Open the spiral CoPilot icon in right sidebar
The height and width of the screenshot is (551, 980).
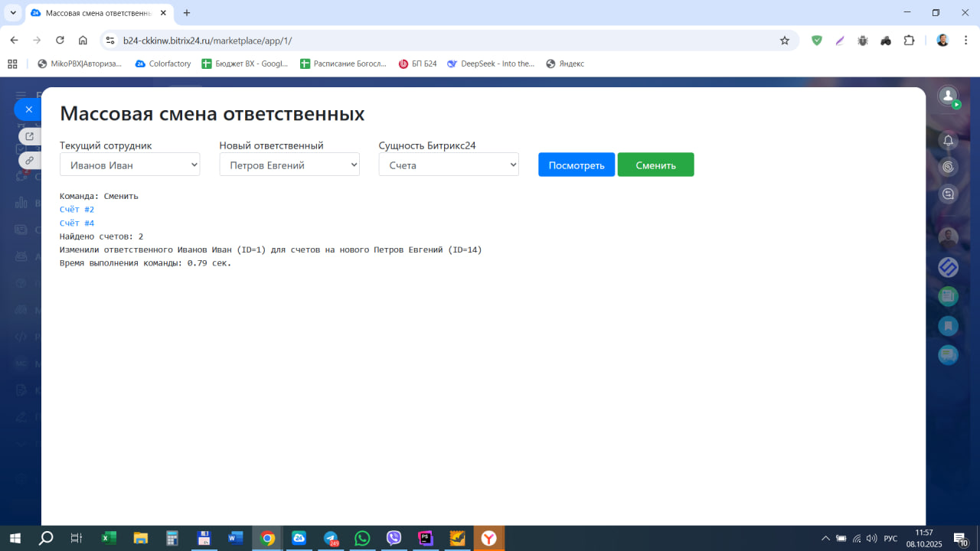(949, 167)
